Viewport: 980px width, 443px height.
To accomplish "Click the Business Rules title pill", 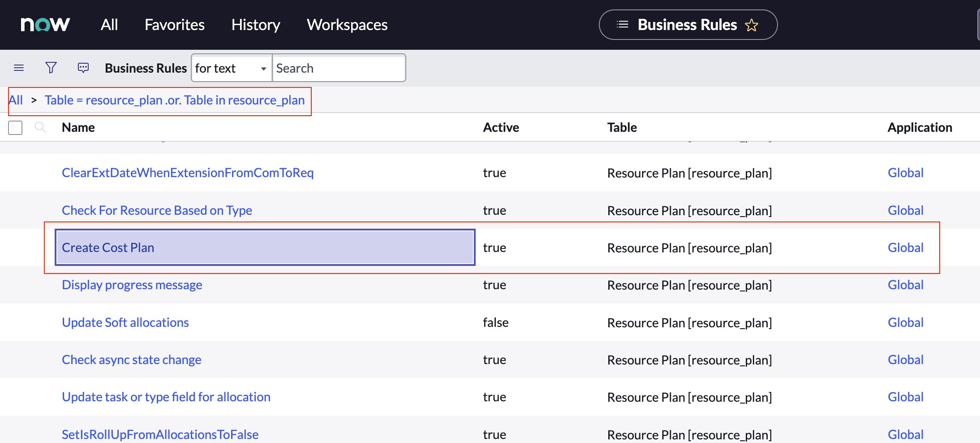I will coord(688,25).
